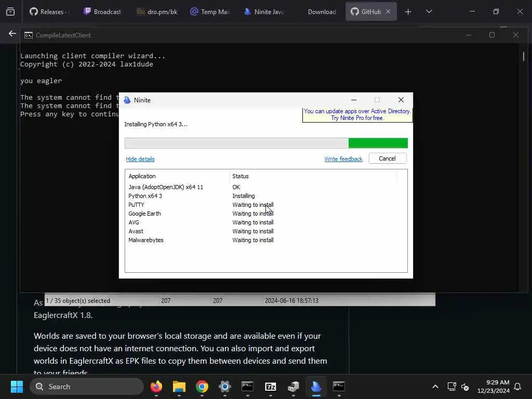Open the notifications bell icon
Image resolution: width=532 pixels, height=399 pixels.
tap(518, 387)
